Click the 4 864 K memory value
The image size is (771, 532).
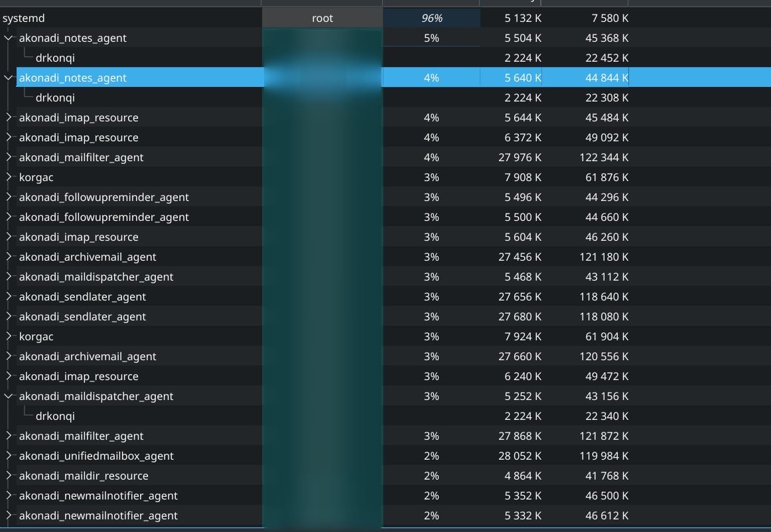[523, 476]
